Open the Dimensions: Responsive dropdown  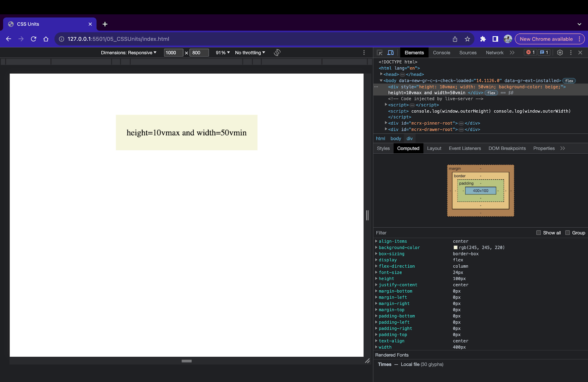[x=129, y=53]
